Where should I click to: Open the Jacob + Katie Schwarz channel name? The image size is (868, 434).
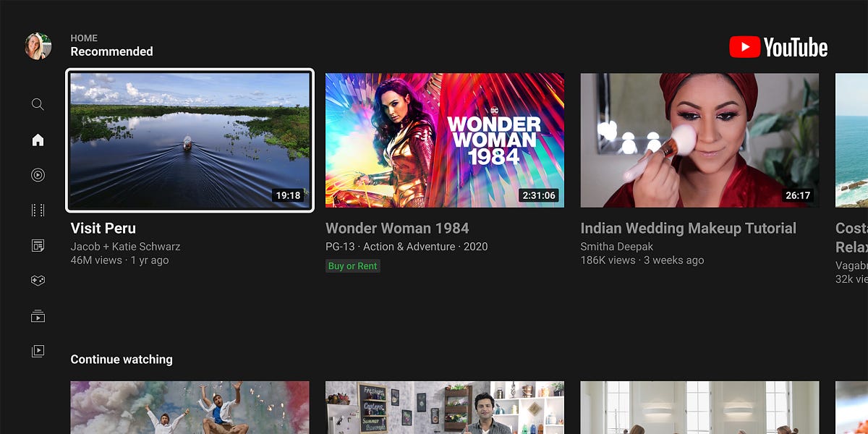pos(125,247)
